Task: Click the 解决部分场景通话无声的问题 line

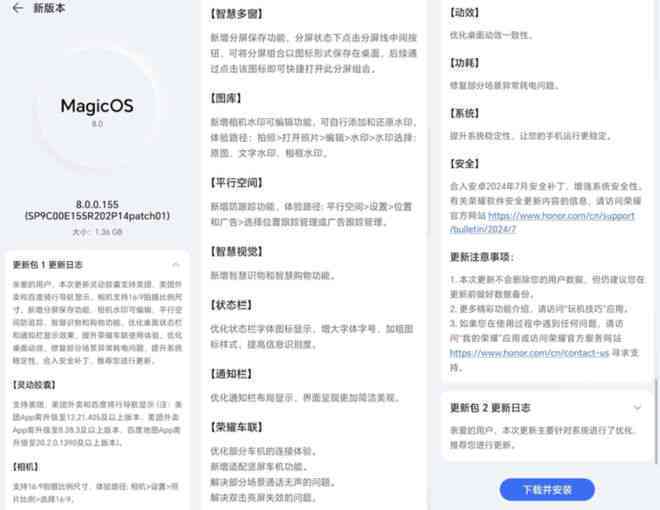Action: 273,482
